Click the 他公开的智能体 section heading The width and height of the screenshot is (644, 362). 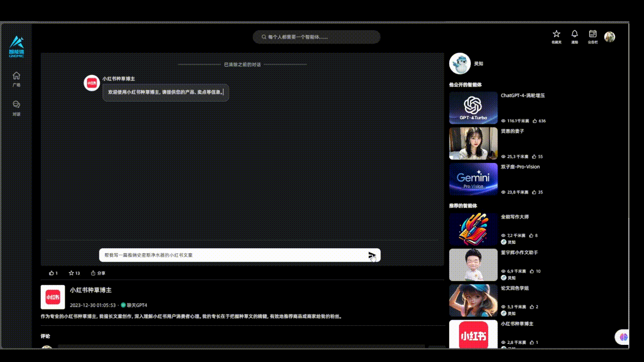pos(465,85)
